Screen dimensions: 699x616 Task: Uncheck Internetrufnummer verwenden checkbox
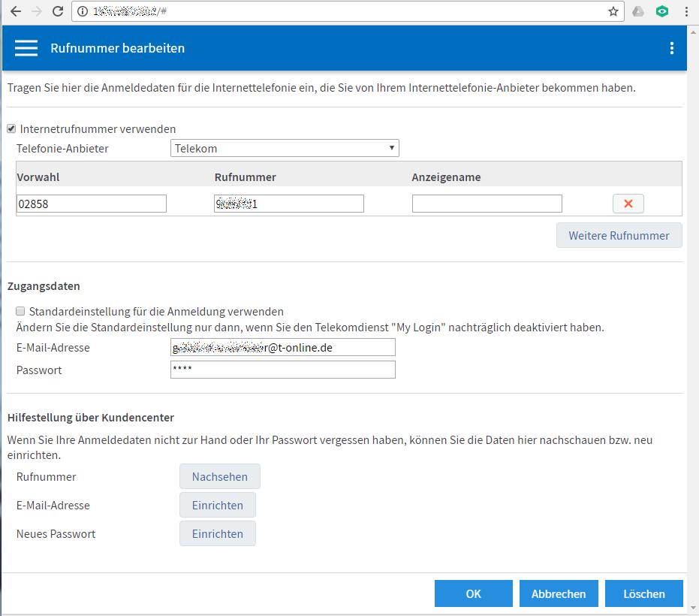coord(11,128)
